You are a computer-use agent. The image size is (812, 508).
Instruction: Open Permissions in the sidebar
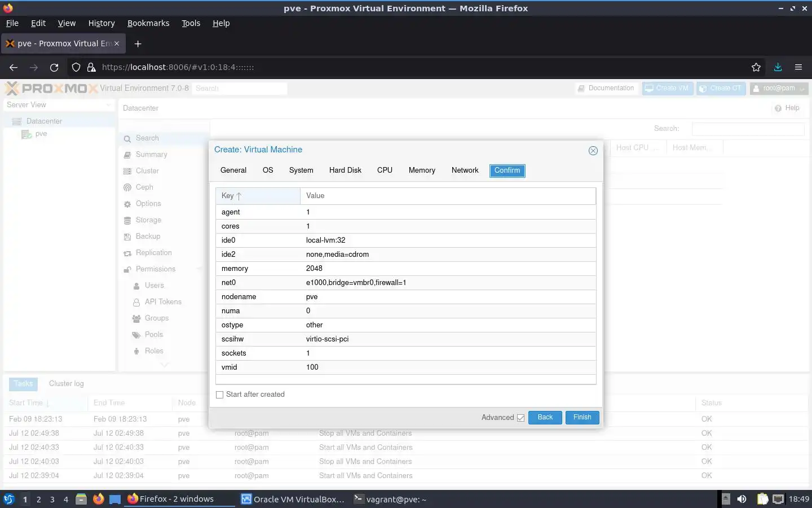coord(164,269)
